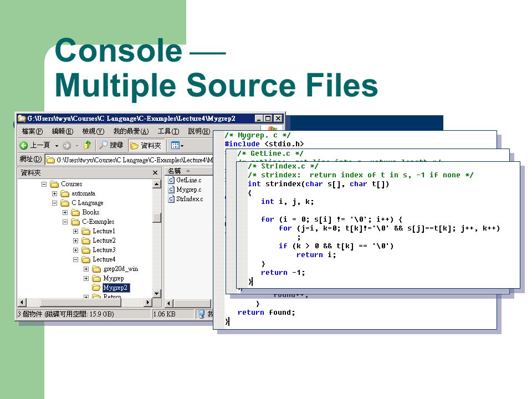Open the 編輯(E) Edit menu
This screenshot has height=399, width=532.
click(x=63, y=131)
